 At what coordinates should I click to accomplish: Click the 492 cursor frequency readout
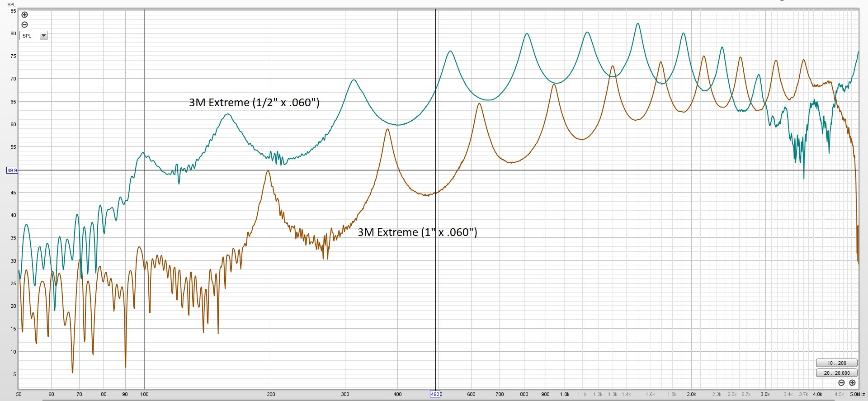[x=435, y=394]
